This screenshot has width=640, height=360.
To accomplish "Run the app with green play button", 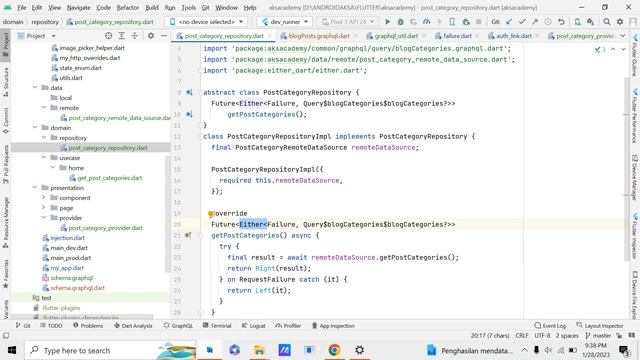I will click(x=387, y=22).
